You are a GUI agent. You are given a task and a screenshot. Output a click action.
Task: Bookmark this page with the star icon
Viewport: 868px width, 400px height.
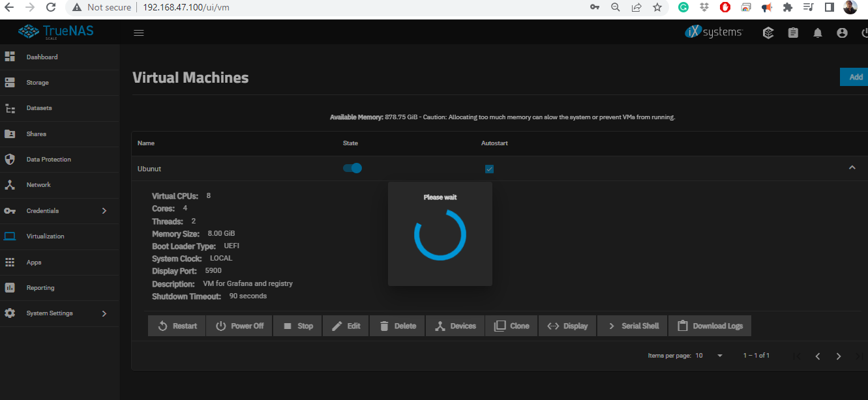point(657,7)
